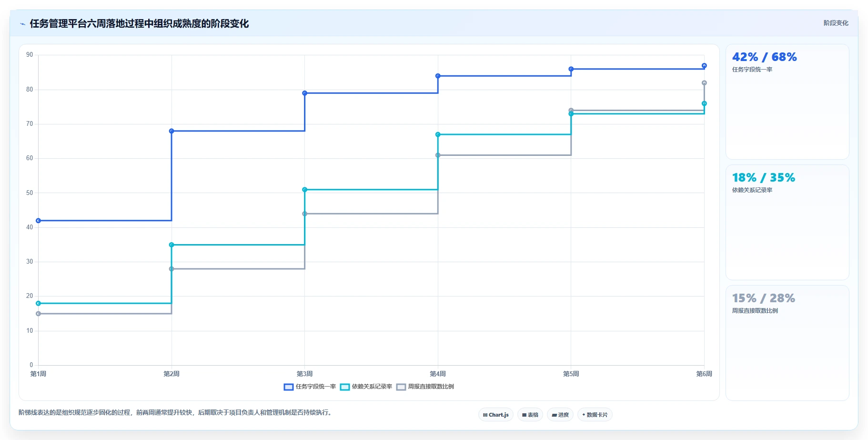The image size is (868, 440).
Task: Click the teal data point at 第4周
Action: 438,134
